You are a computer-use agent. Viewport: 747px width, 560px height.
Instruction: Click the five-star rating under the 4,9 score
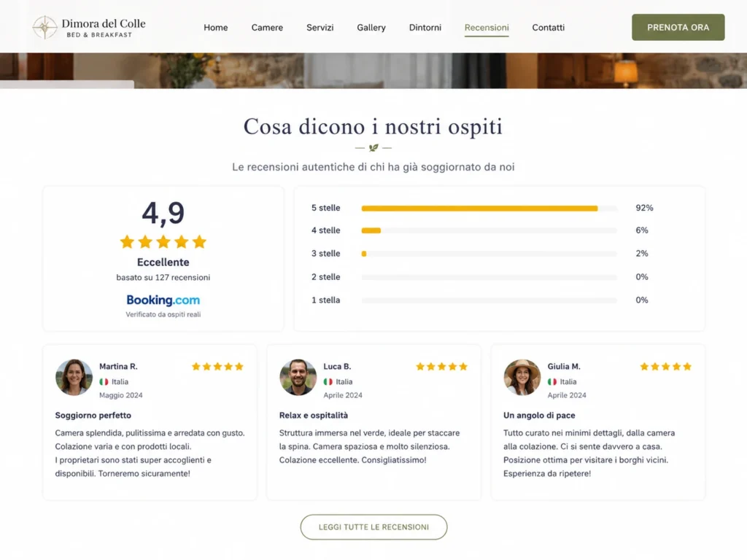click(163, 242)
